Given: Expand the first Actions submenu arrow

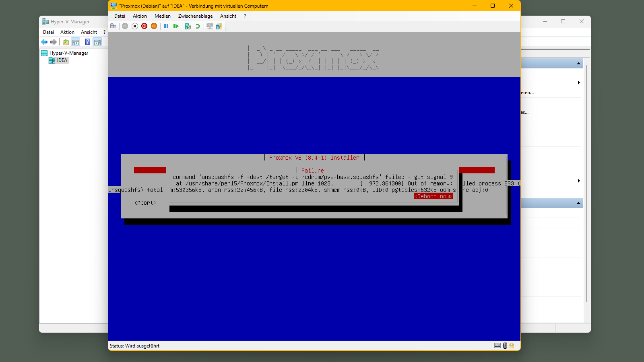Looking at the screenshot, I should click(578, 83).
